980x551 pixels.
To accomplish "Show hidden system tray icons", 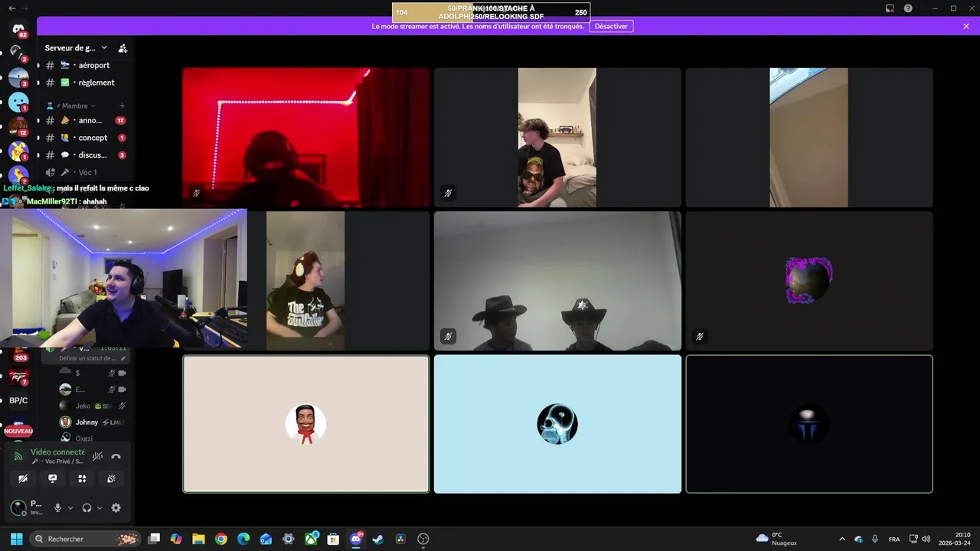I will 842,539.
